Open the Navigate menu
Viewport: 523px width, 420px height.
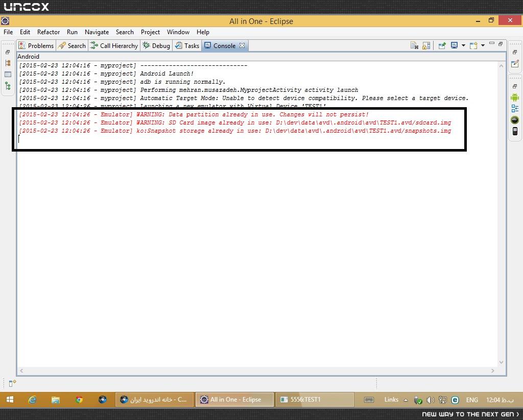97,32
